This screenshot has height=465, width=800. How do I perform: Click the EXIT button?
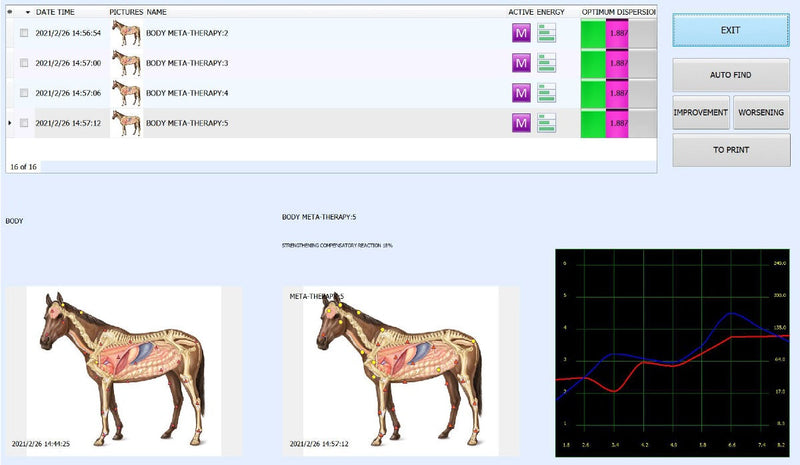[731, 31]
